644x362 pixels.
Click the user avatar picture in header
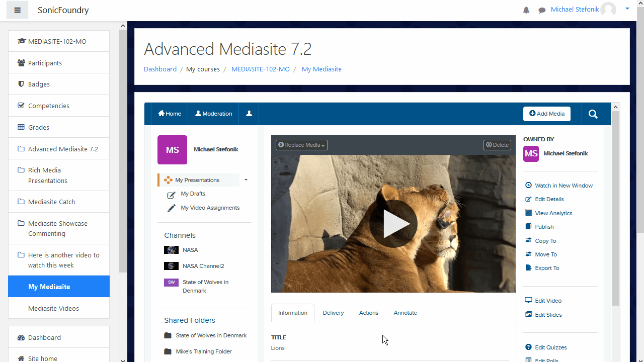[608, 10]
